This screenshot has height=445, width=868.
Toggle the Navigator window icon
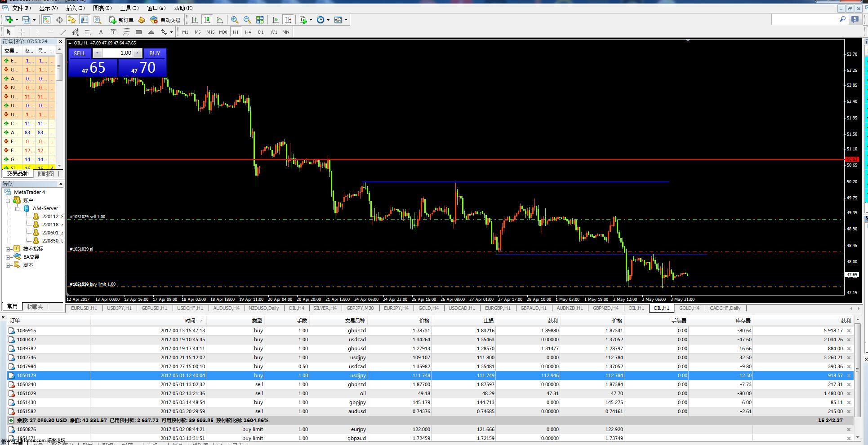pos(72,20)
